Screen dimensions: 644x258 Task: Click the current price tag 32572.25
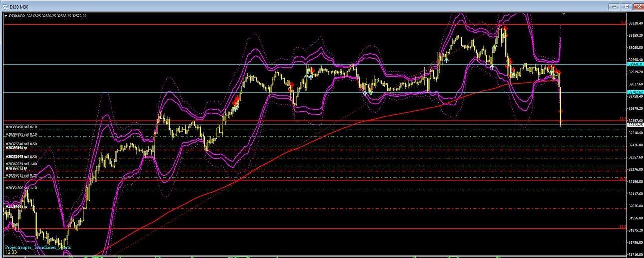(635, 124)
